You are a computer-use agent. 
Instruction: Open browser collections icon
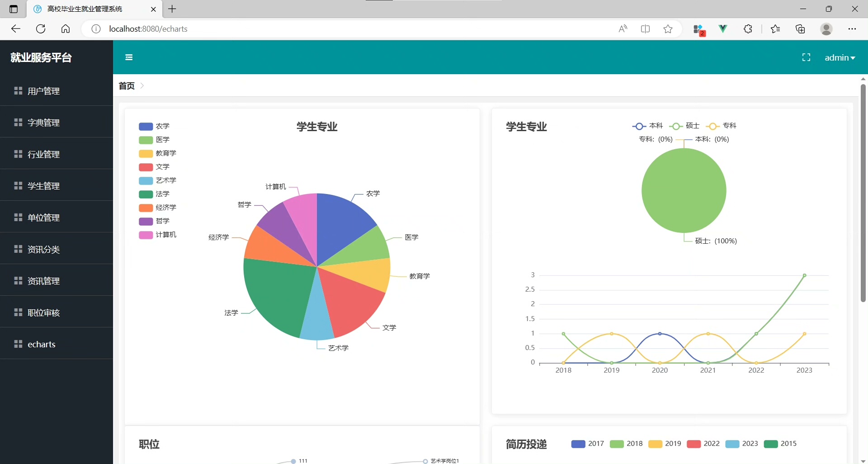pyautogui.click(x=800, y=29)
